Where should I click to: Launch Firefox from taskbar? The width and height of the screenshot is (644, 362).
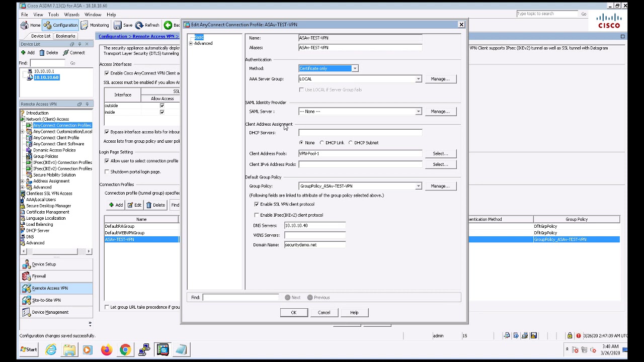click(x=106, y=349)
